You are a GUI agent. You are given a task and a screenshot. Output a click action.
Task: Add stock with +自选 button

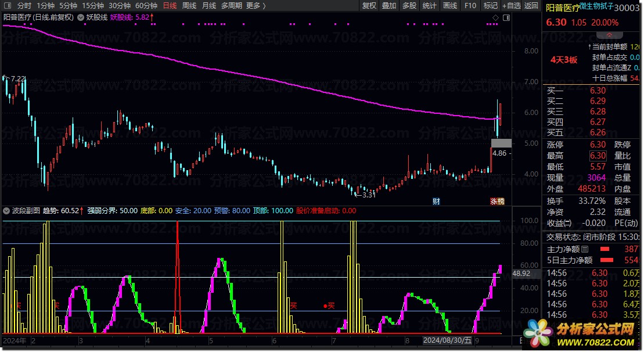click(x=512, y=6)
